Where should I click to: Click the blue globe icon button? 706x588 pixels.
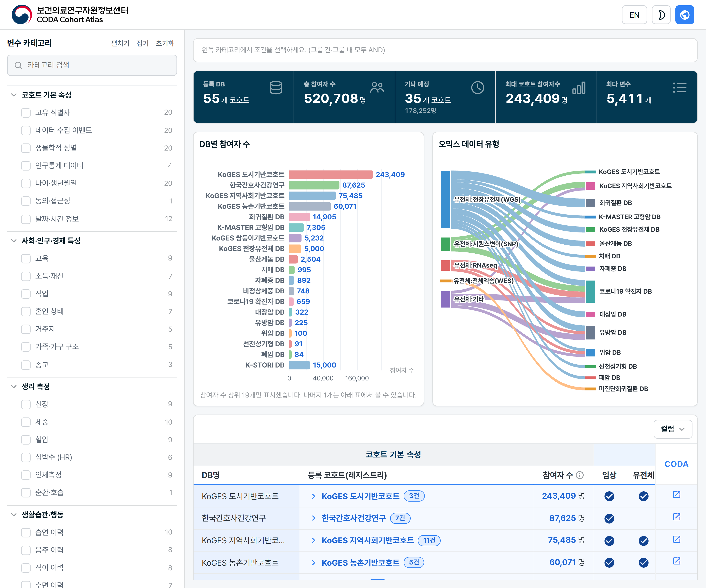(685, 15)
